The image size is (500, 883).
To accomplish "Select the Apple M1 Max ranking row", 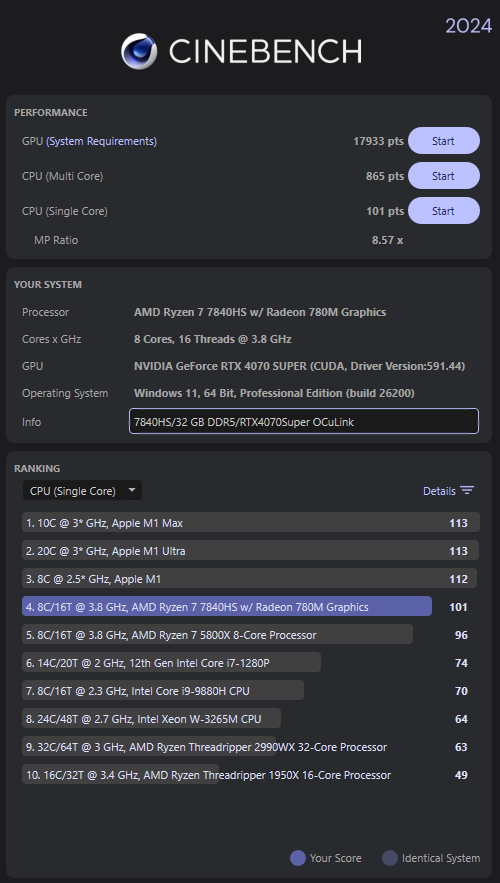I will (x=251, y=523).
